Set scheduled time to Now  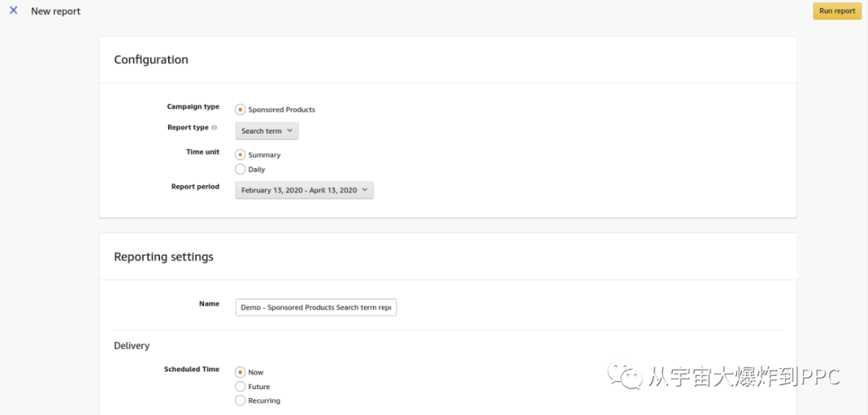click(240, 372)
